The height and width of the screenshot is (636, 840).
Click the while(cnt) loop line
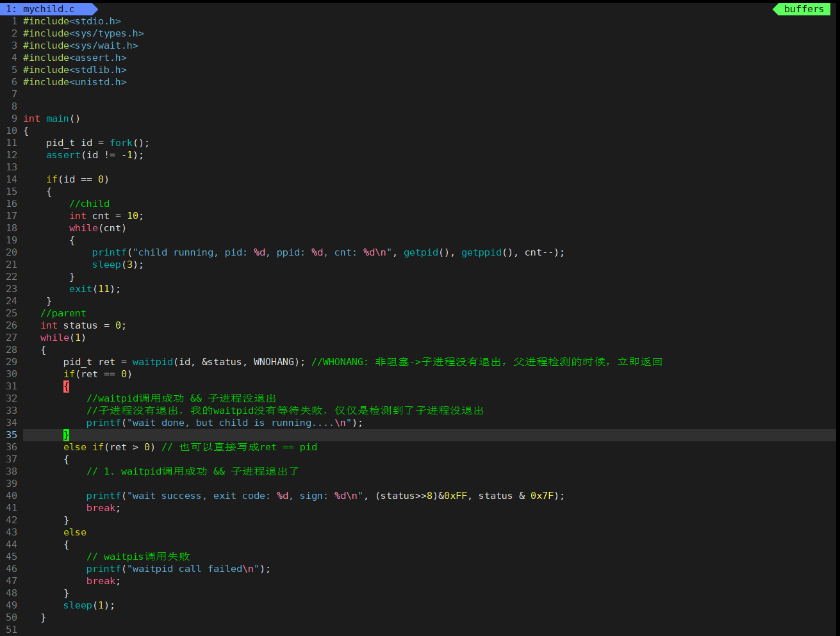(x=97, y=228)
